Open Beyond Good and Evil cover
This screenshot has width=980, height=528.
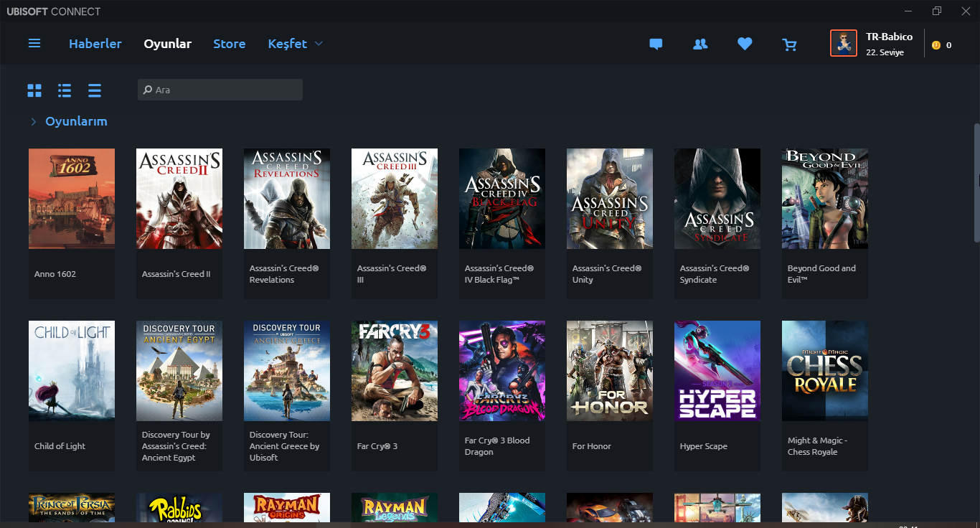coord(825,199)
